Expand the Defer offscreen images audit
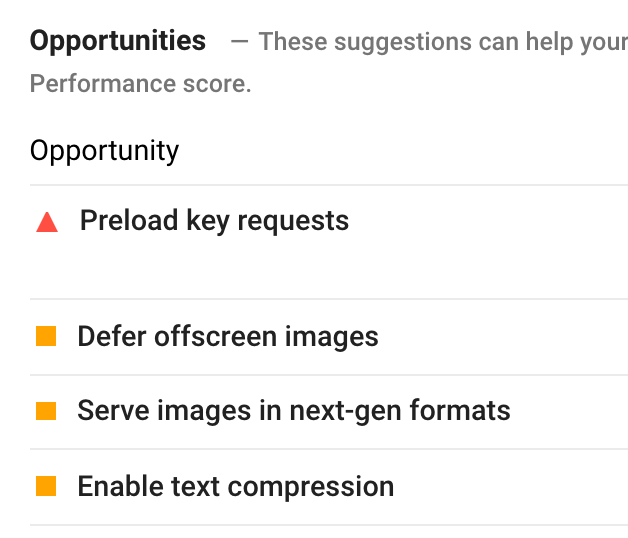The image size is (628, 538). click(x=227, y=337)
